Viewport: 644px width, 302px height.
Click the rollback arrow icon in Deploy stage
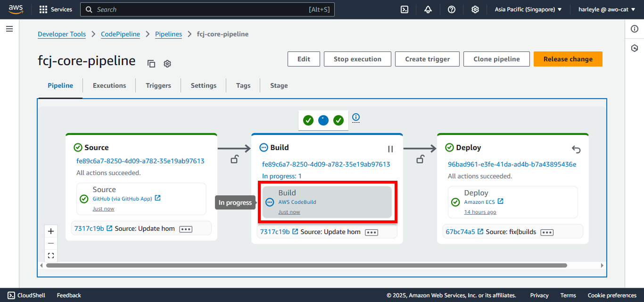576,149
